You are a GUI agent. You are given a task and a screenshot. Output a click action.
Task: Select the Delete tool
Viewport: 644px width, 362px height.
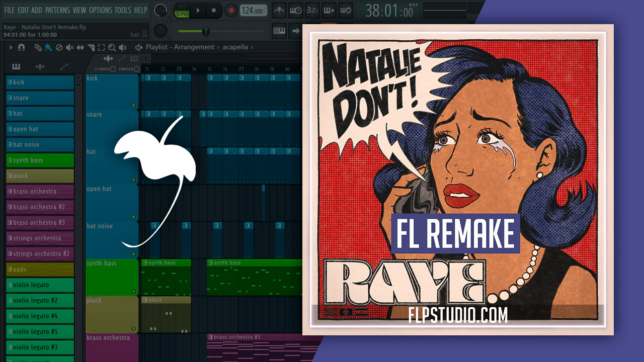(x=59, y=47)
